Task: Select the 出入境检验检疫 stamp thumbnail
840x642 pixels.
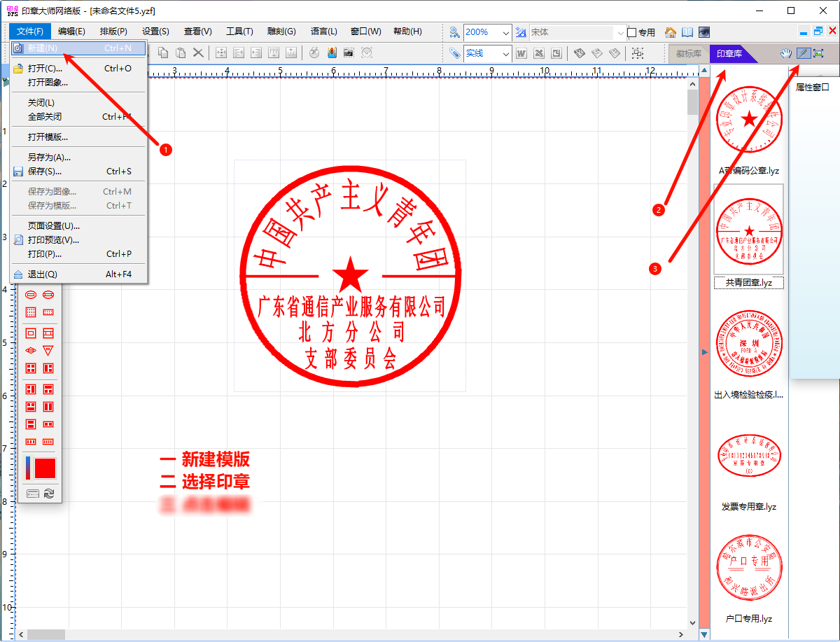Action: (x=749, y=343)
